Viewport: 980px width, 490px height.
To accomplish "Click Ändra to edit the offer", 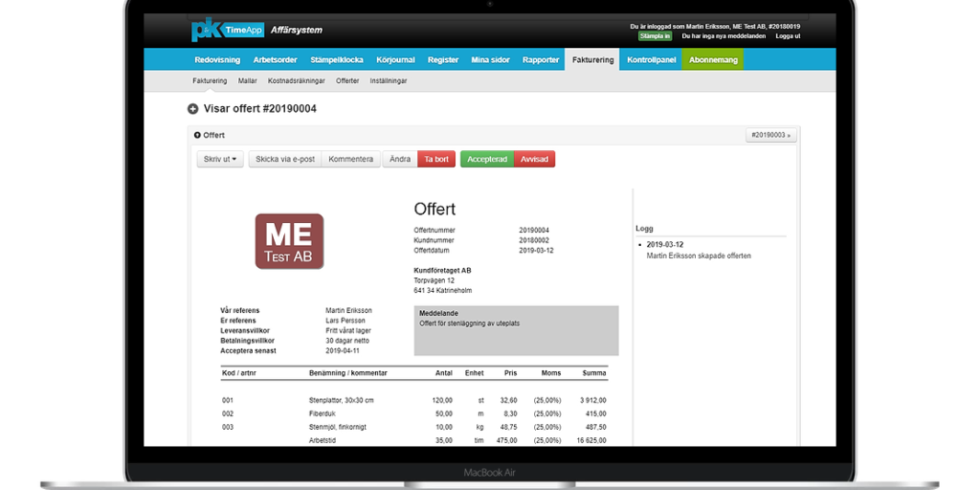I will point(400,160).
